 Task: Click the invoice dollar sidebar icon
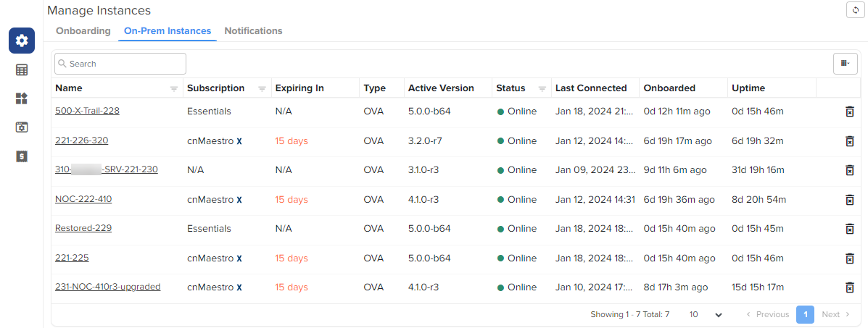point(22,156)
